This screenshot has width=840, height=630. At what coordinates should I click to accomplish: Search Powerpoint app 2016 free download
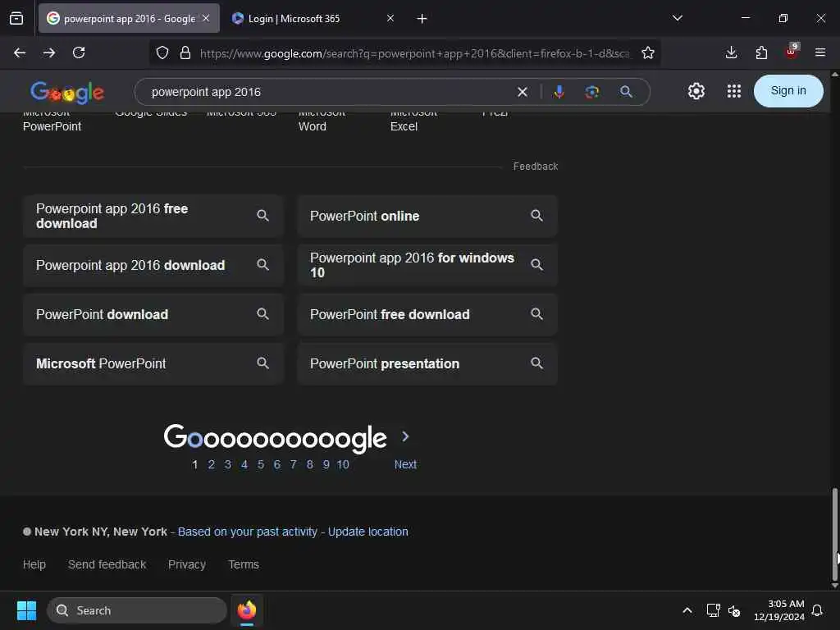tap(153, 216)
